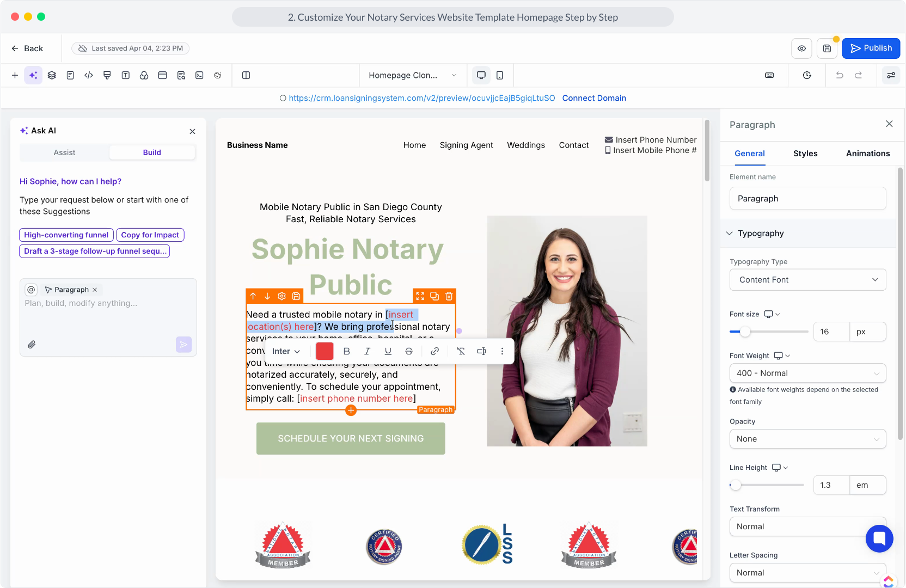
Task: Switch to the Build tab
Action: [x=152, y=152]
